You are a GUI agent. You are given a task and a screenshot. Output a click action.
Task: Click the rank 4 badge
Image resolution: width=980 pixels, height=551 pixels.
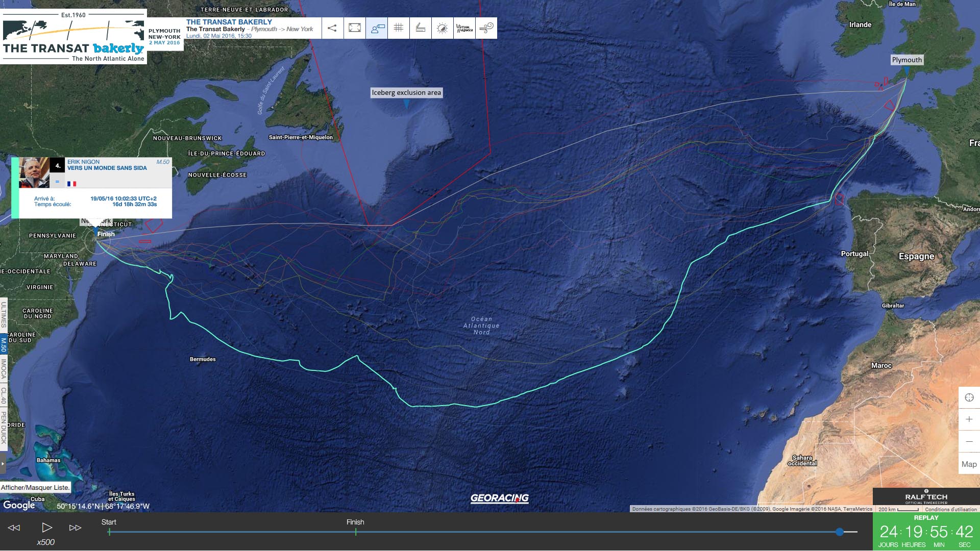click(x=58, y=165)
